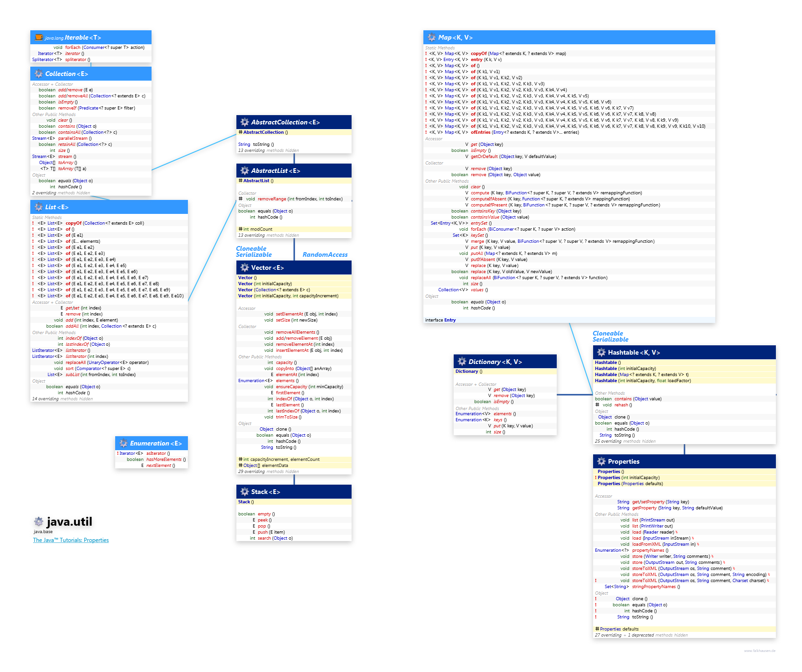Click 'interface Entry' at the bottom of Map

(x=440, y=320)
